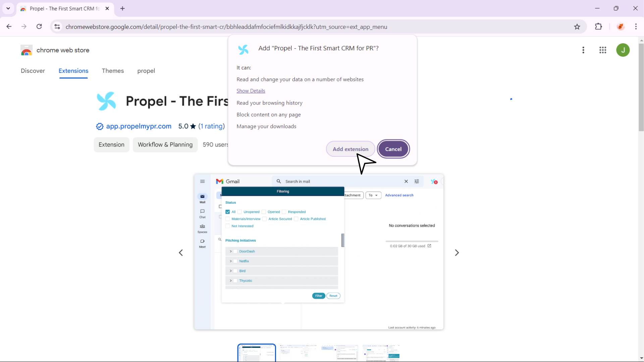Switch to the Discover tab
This screenshot has width=644, height=362.
(33, 71)
